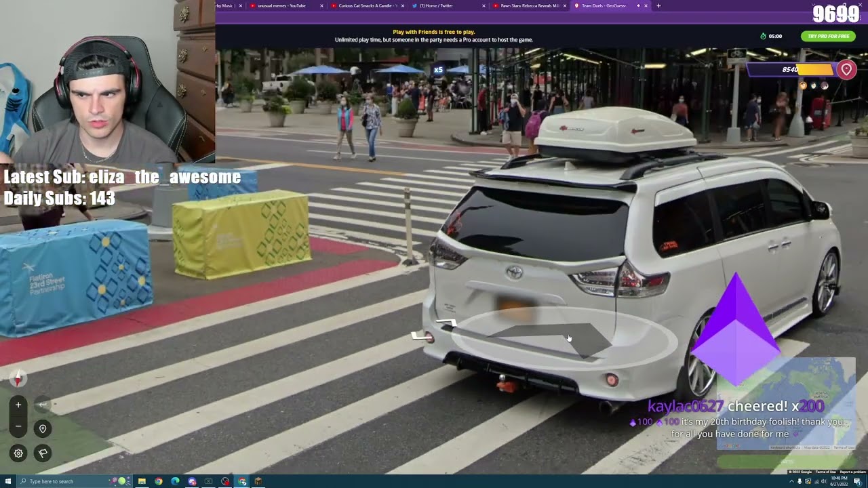868x488 pixels.
Task: Mute the GeoGuessr tab via its speaker icon
Action: click(x=638, y=5)
